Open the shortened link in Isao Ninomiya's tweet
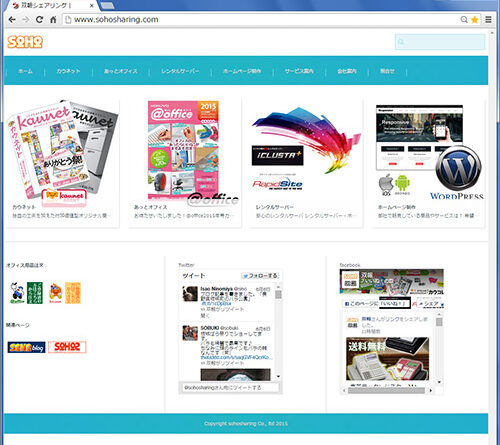The height and width of the screenshot is (445, 500). (216, 304)
